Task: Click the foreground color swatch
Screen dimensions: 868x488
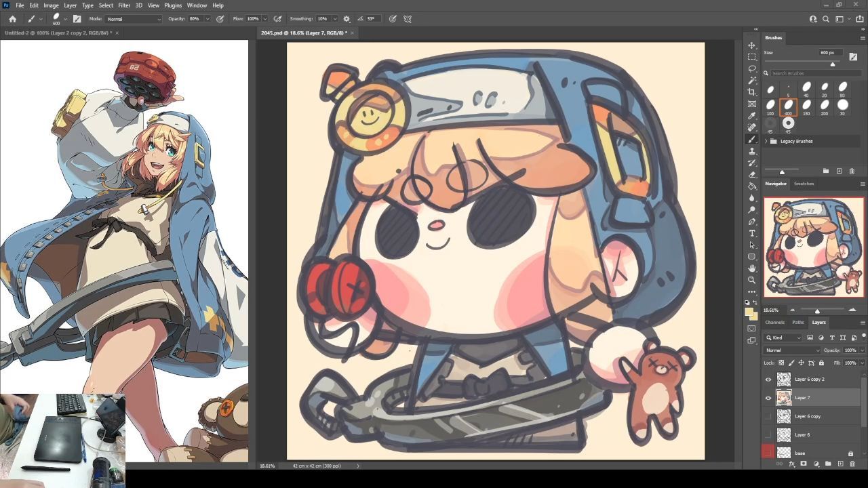Action: click(749, 312)
